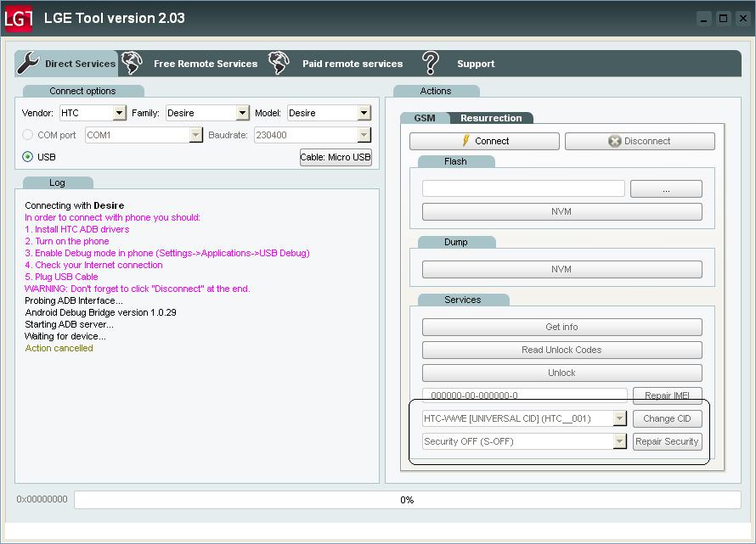Click the lightning bolt icon on Connect
Viewport: 756px width, 544px height.
[x=465, y=141]
